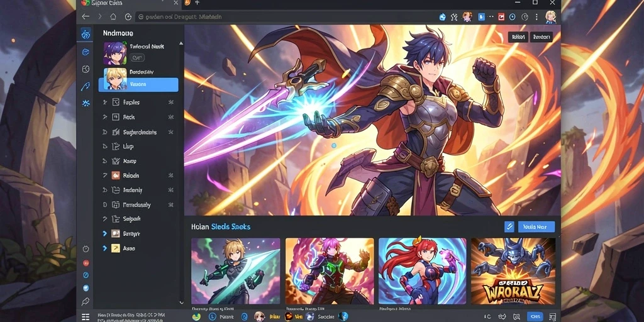Click the browser reload icon
Image resolution: width=644 pixels, height=322 pixels.
coord(128,17)
